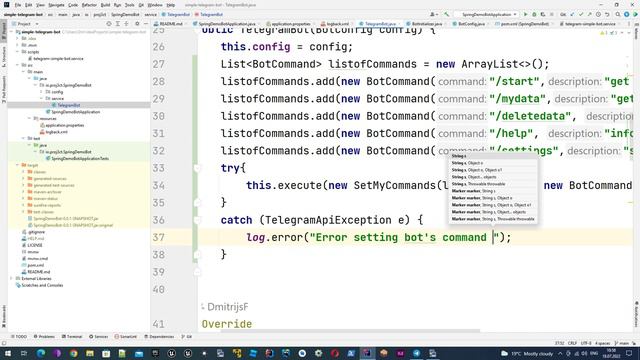Viewport: 640px width, 360px height.
Task: Open the SpringDemoBotApplication run configuration dropdown
Action: (x=487, y=14)
